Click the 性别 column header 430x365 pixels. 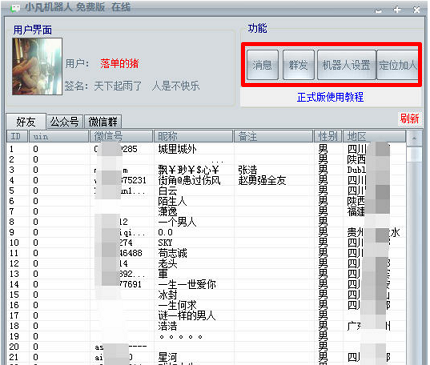click(328, 136)
